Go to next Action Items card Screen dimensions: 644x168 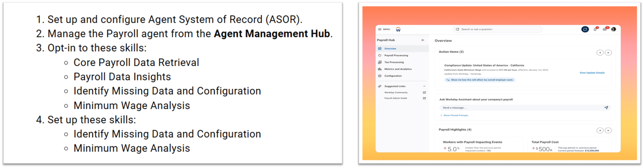pyautogui.click(x=608, y=53)
